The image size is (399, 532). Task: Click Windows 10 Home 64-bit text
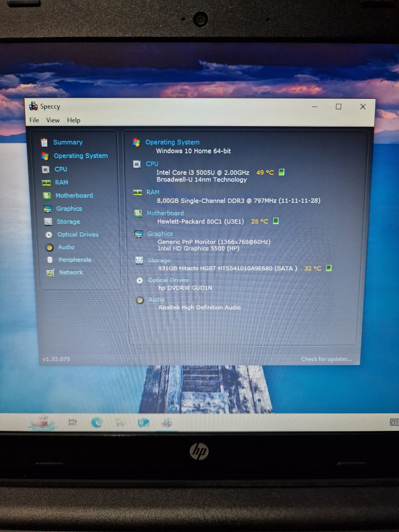pyautogui.click(x=193, y=151)
